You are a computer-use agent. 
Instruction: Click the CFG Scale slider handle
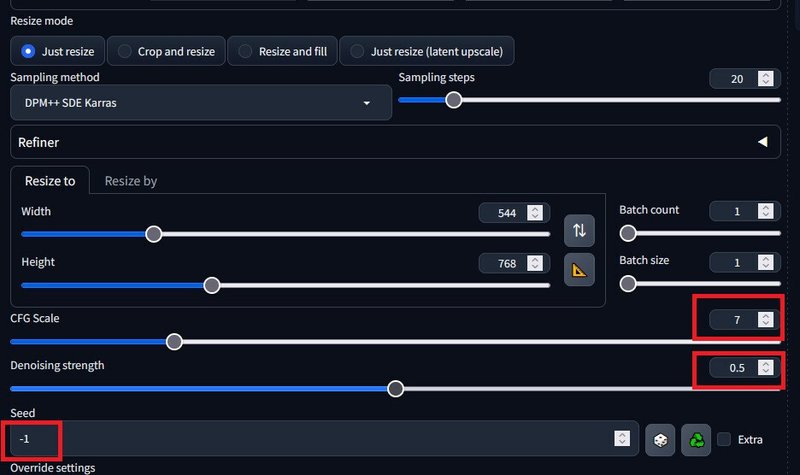tap(174, 342)
